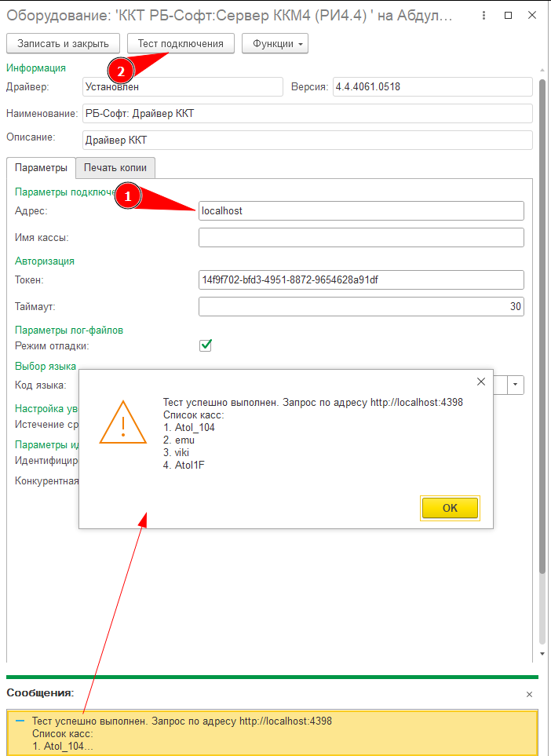Screen dimensions: 551x756
Task: Open the Функции dropdown button
Action: click(275, 43)
